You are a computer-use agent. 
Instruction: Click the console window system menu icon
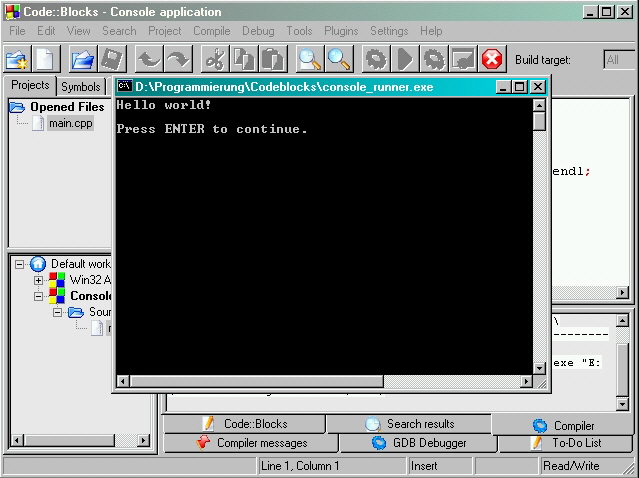pos(124,86)
